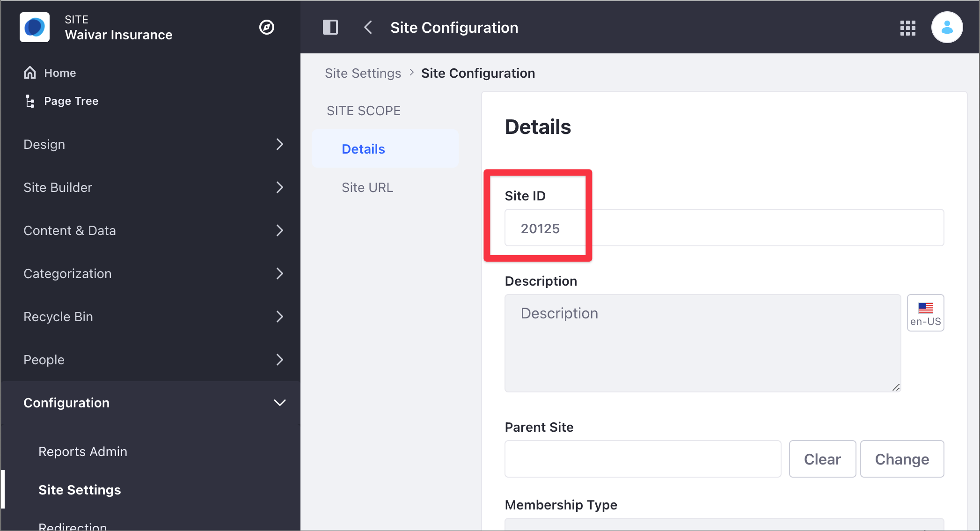This screenshot has width=980, height=531.
Task: Click the sidebar collapse toggle icon
Action: (330, 27)
